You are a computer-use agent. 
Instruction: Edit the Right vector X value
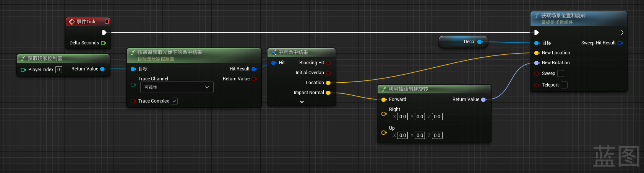click(402, 117)
